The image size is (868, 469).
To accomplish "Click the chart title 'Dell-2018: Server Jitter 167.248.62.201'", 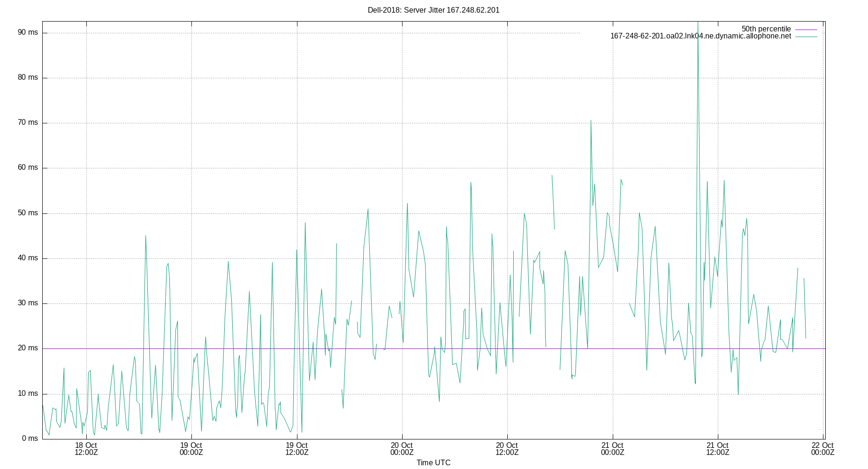I will tap(434, 10).
